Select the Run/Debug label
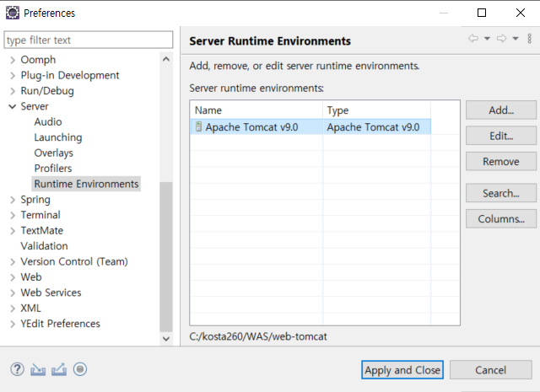The image size is (540, 392). click(47, 91)
